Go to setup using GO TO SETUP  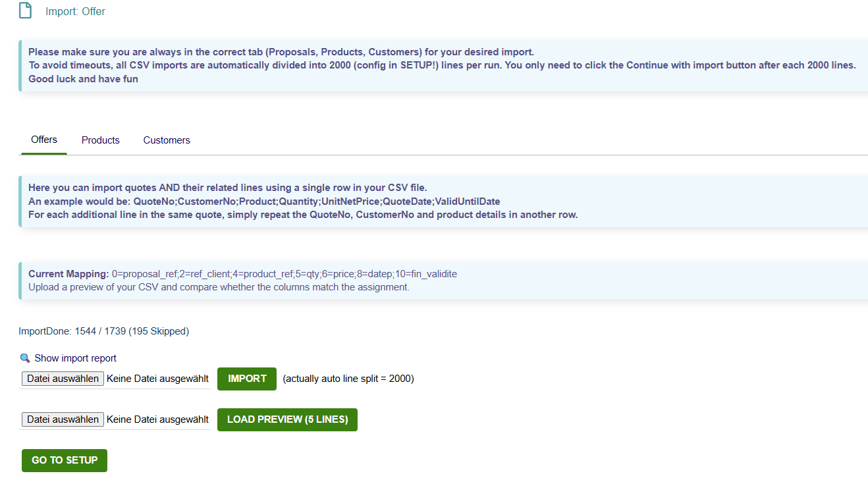(x=65, y=460)
